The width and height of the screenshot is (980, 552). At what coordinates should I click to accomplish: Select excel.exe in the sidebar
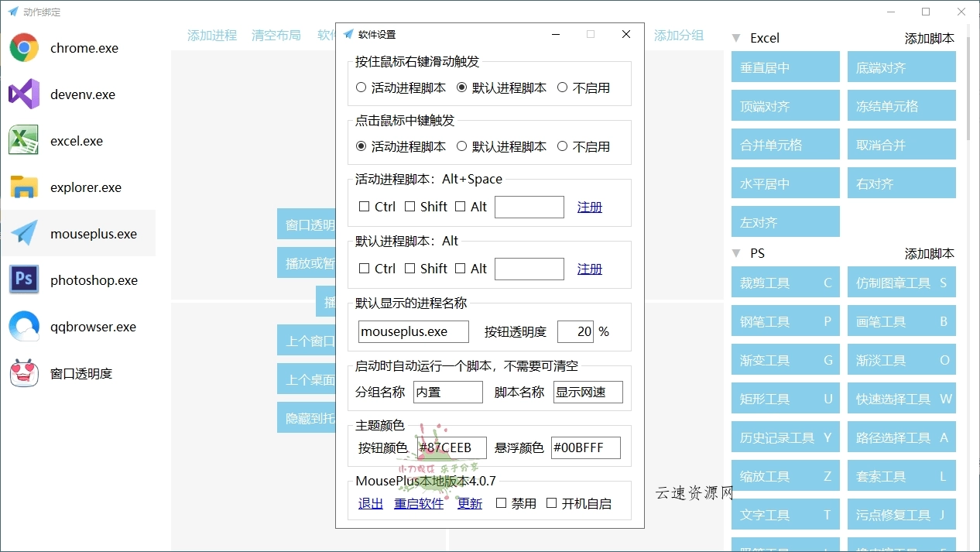[78, 140]
